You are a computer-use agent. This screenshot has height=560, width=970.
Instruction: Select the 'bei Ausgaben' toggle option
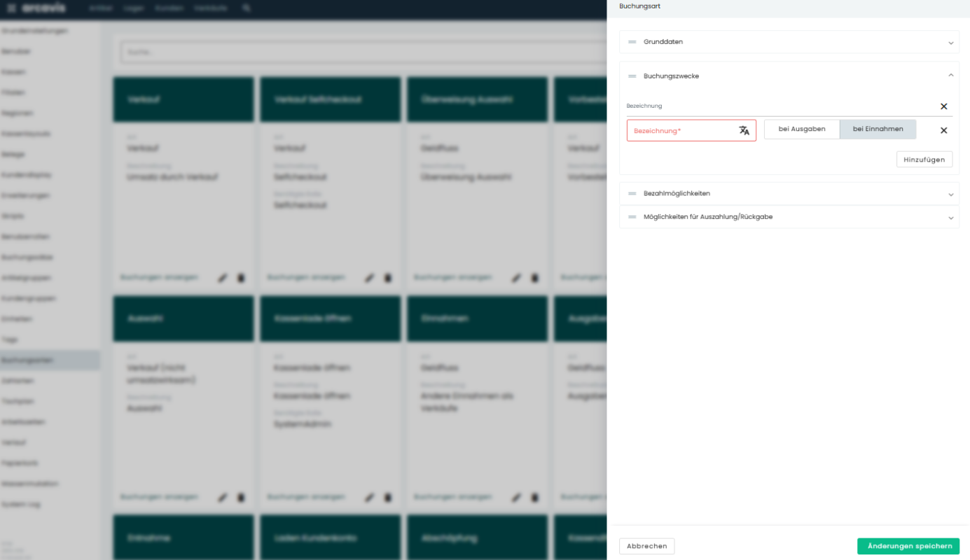(801, 129)
